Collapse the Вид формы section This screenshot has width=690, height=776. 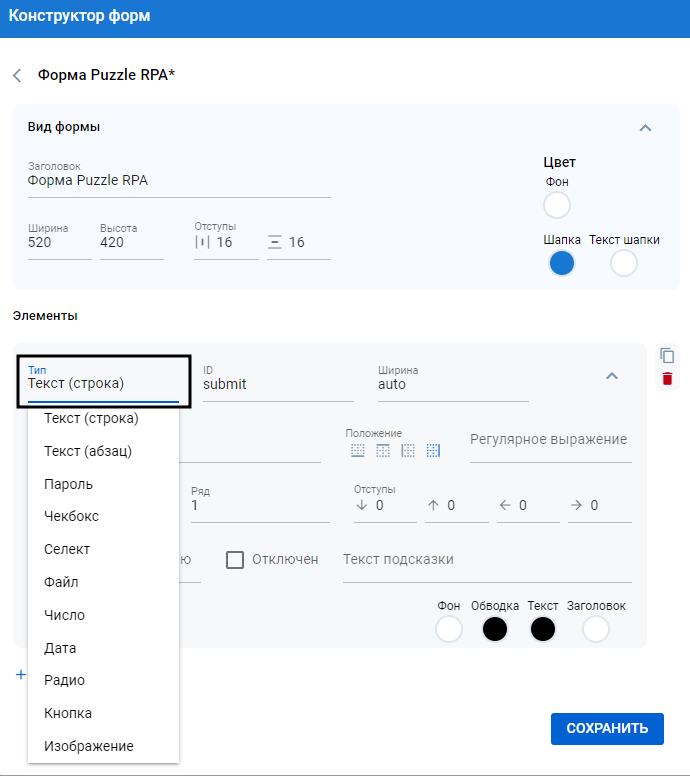[x=645, y=128]
